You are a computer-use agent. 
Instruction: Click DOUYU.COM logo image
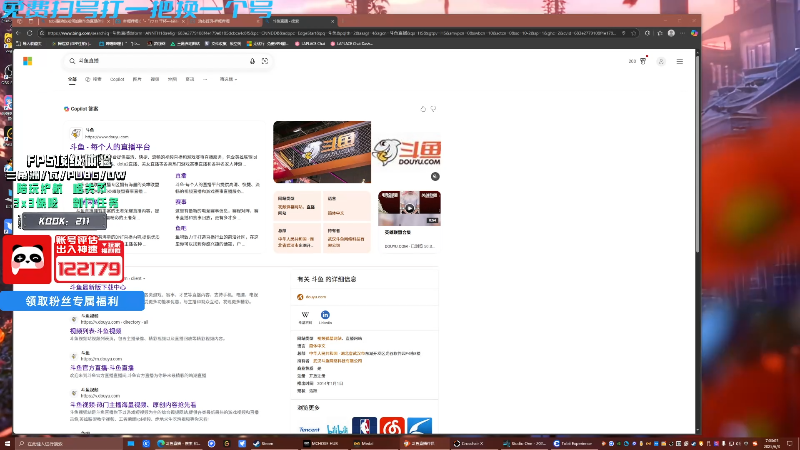407,152
